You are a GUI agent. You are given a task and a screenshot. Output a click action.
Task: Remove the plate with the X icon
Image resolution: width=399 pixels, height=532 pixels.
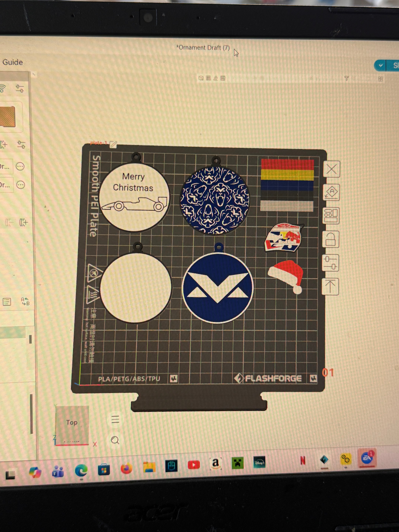point(332,169)
